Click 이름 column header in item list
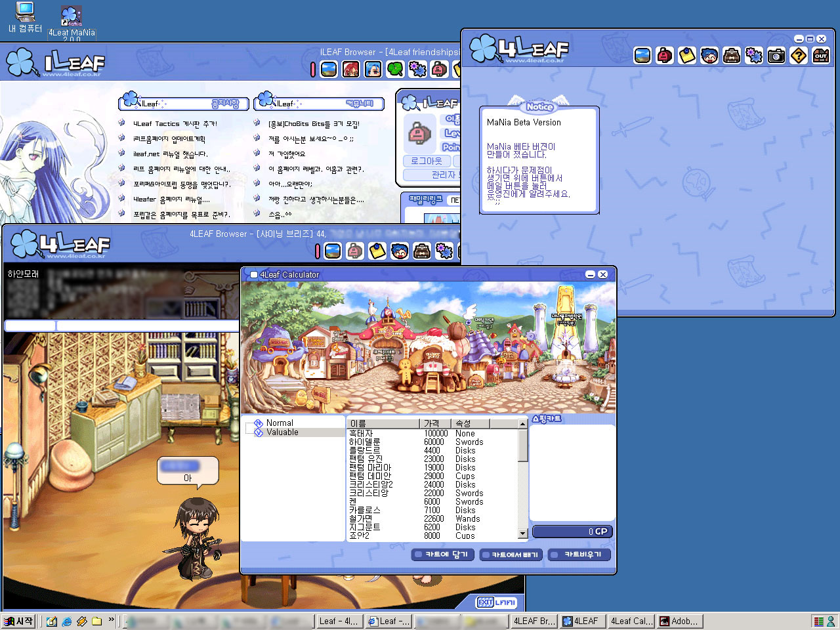840x630 pixels. [x=384, y=423]
